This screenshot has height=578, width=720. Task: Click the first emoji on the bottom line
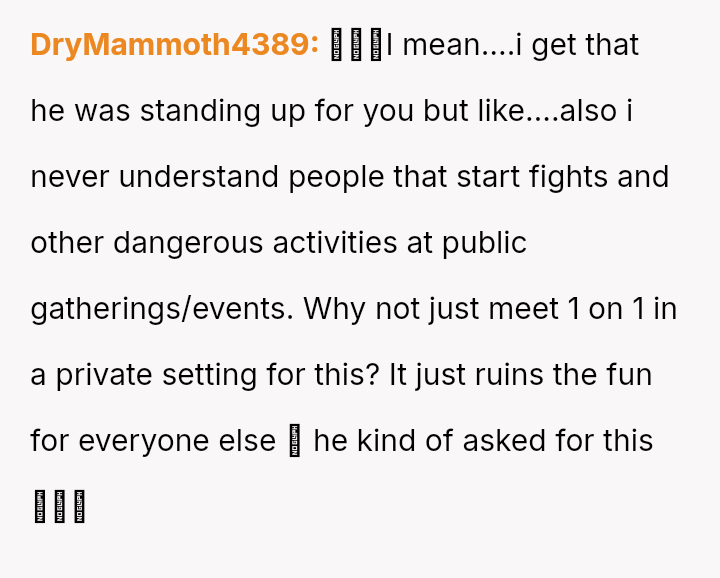click(40, 507)
